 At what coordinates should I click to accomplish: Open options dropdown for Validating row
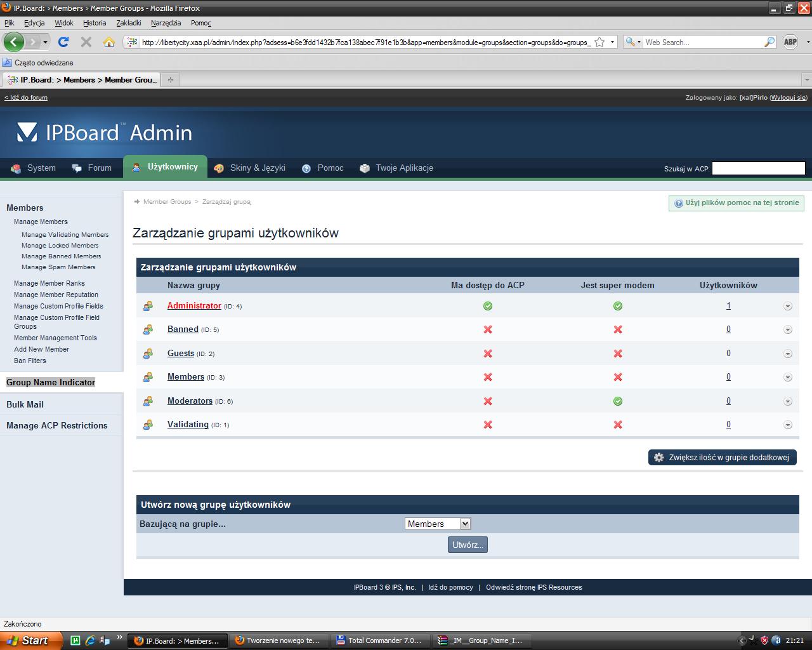coord(788,425)
